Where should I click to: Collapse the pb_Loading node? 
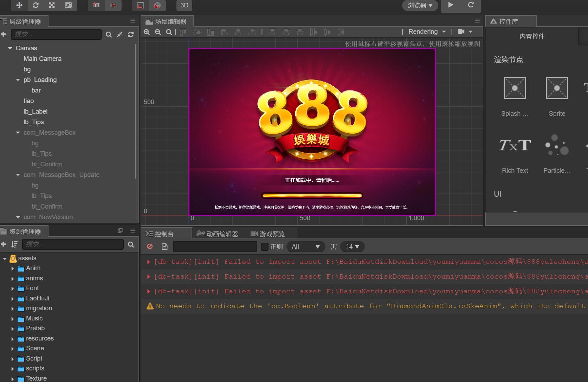[18, 80]
